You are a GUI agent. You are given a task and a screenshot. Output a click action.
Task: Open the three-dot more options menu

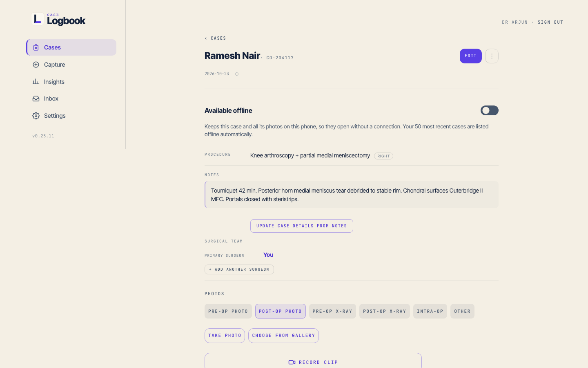click(x=492, y=56)
